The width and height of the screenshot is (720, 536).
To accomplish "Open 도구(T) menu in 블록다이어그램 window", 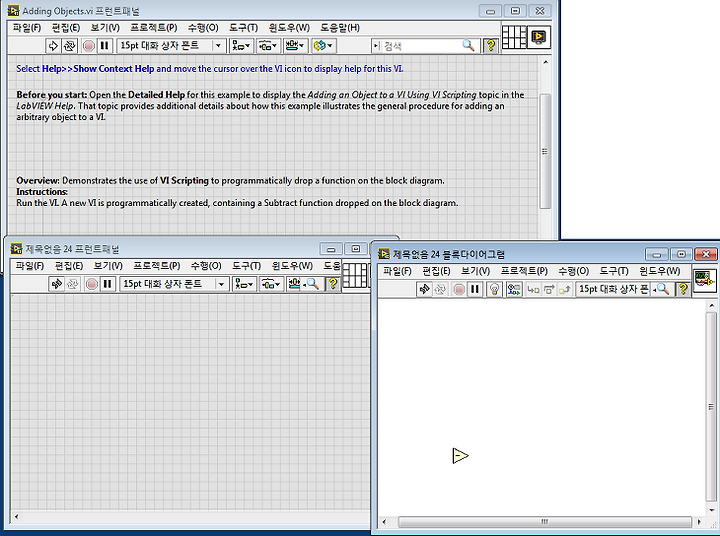I will tap(614, 271).
